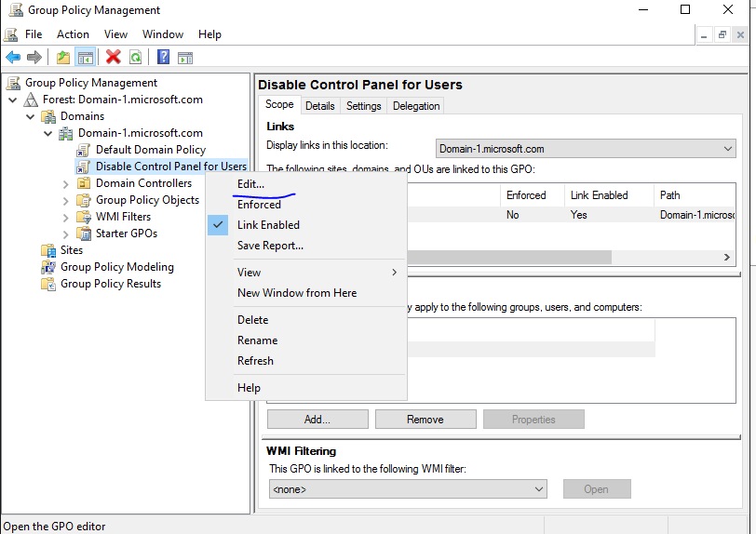This screenshot has height=534, width=756.
Task: Click the Link Enabled column header
Action: 609,195
